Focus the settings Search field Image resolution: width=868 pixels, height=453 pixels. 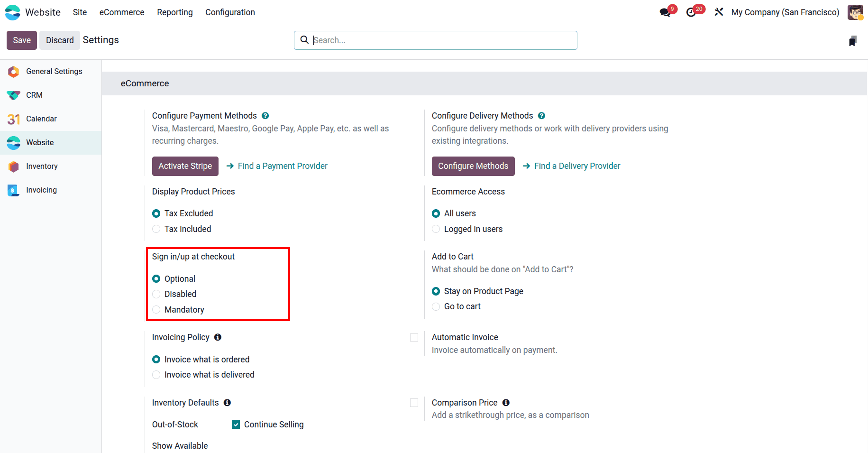click(x=436, y=40)
